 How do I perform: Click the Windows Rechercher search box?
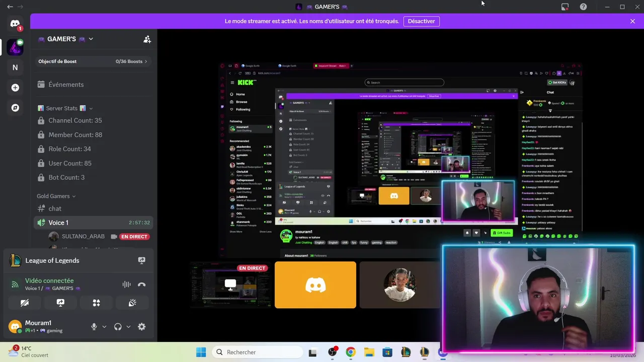pos(257,352)
